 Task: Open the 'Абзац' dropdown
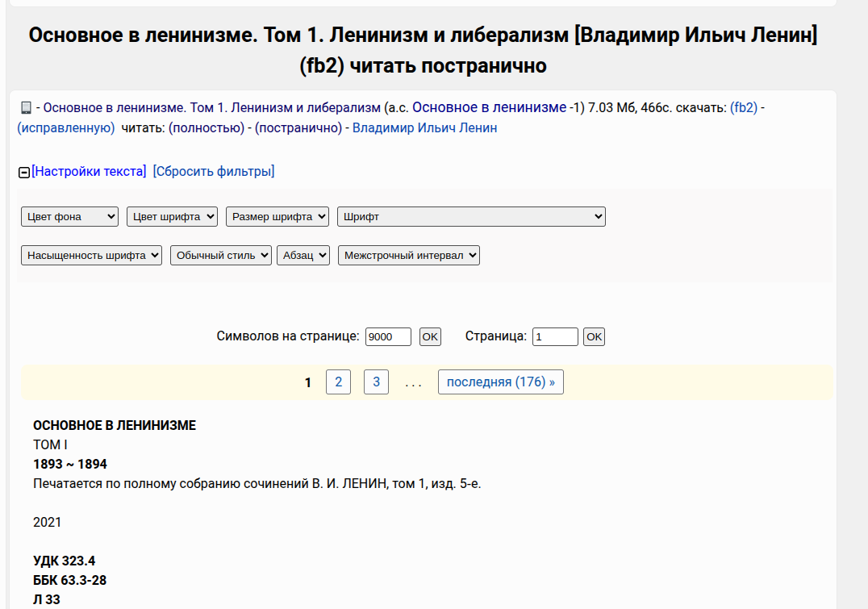[x=303, y=255]
